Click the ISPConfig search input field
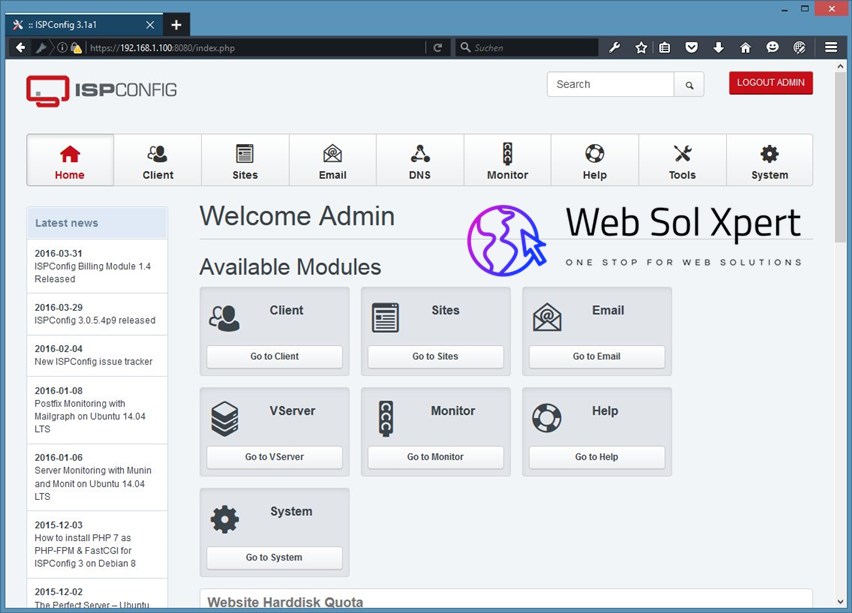852x613 pixels. [610, 84]
